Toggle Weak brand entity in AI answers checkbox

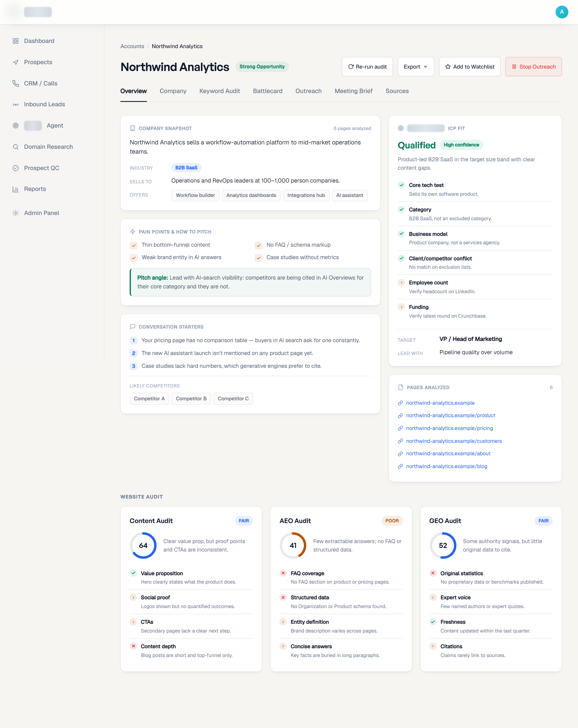[134, 258]
